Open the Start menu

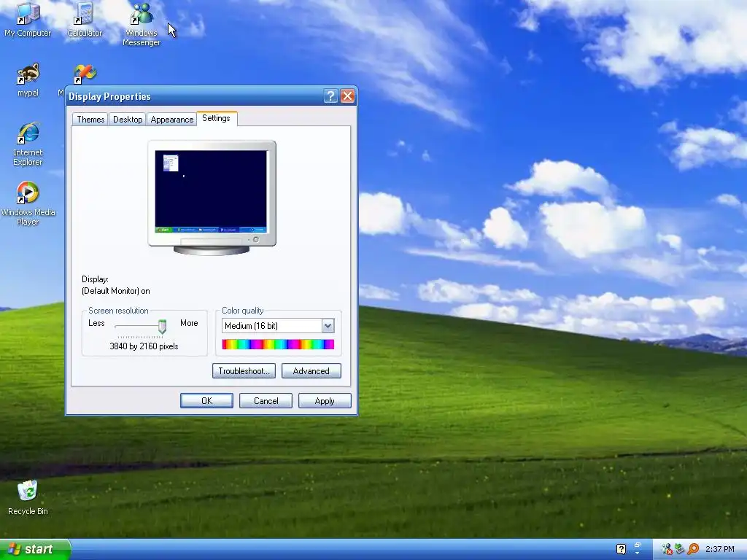click(x=35, y=549)
